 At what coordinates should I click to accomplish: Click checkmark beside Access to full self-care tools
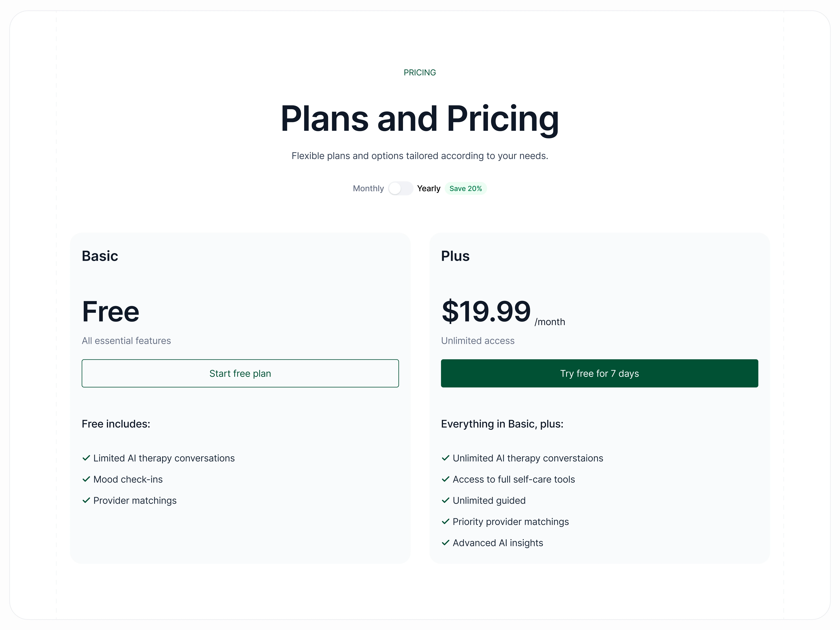[x=445, y=479]
